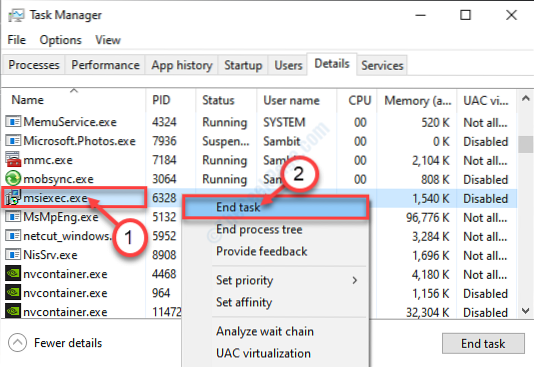Switch to the Users tab
This screenshot has height=367, width=534.
[288, 65]
